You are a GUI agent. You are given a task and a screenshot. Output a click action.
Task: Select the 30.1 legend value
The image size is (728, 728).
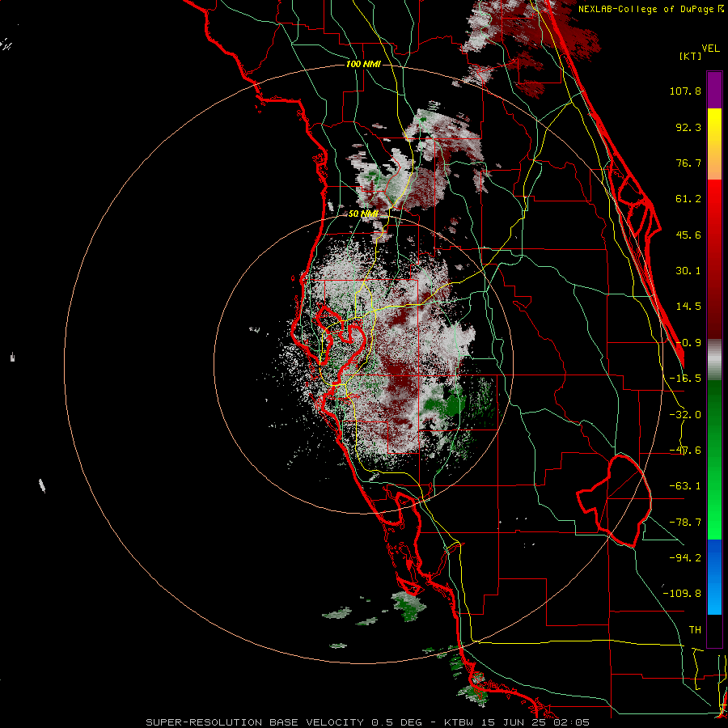[688, 271]
